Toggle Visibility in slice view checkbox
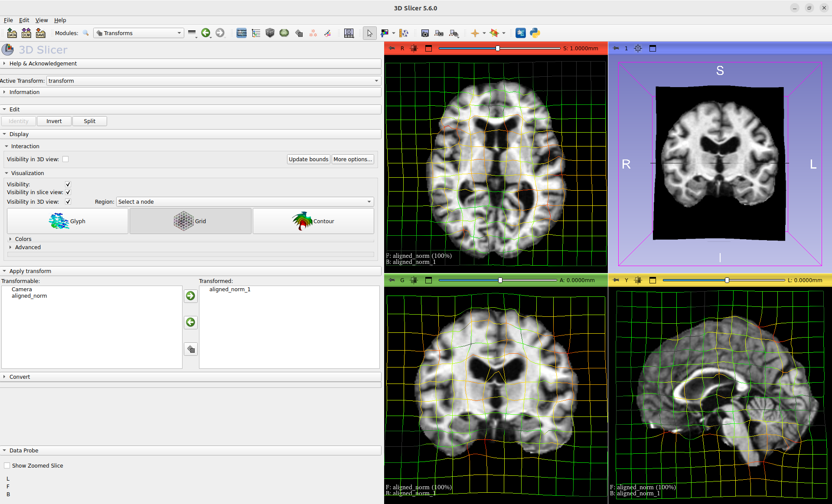The height and width of the screenshot is (504, 832). (68, 192)
